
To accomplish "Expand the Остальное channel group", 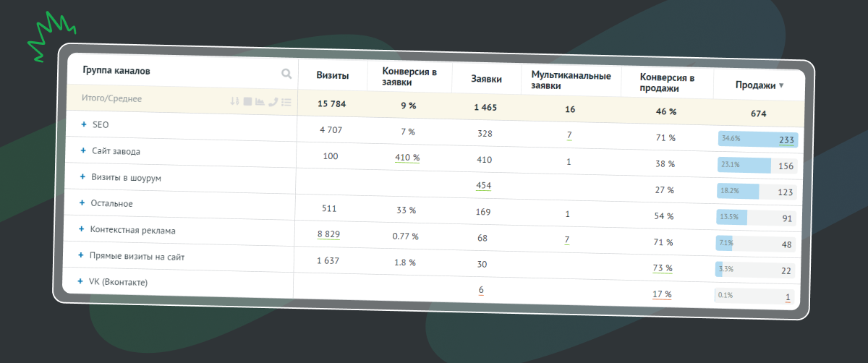I will tap(82, 203).
